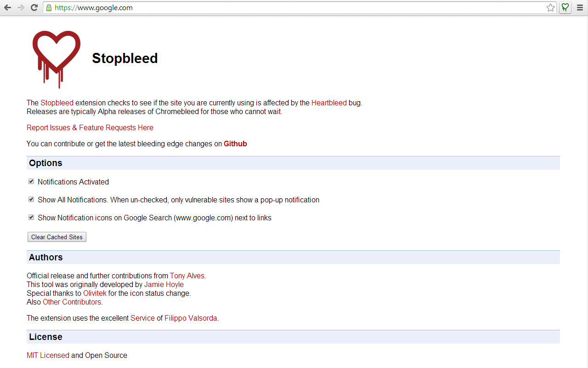Open the Service link
This screenshot has width=588, height=368.
[x=142, y=318]
